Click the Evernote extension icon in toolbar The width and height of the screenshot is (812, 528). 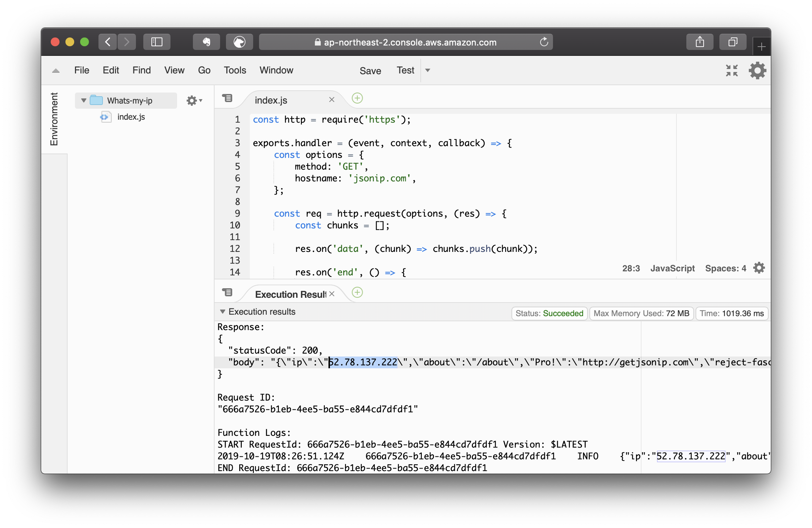coord(206,42)
